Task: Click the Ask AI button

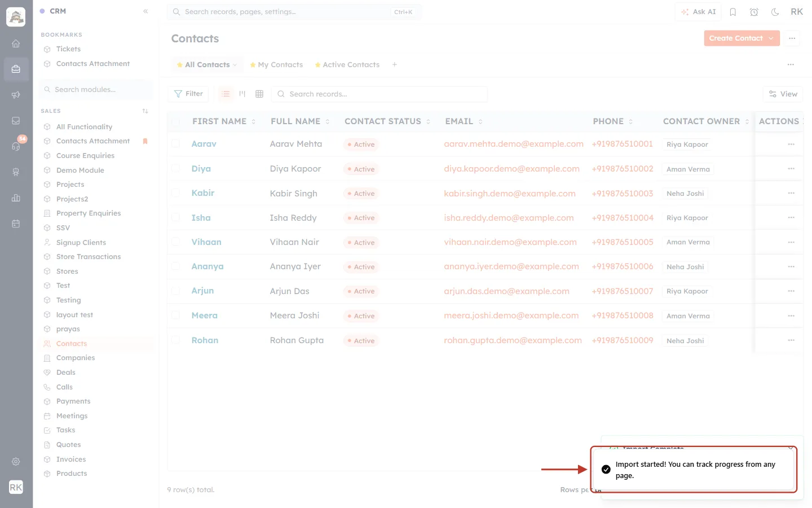Action: (x=698, y=12)
